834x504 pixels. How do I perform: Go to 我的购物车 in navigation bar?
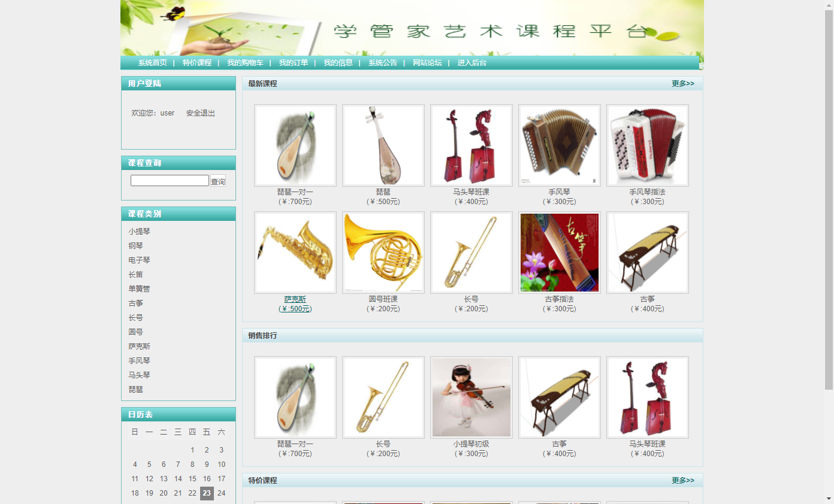pos(245,63)
